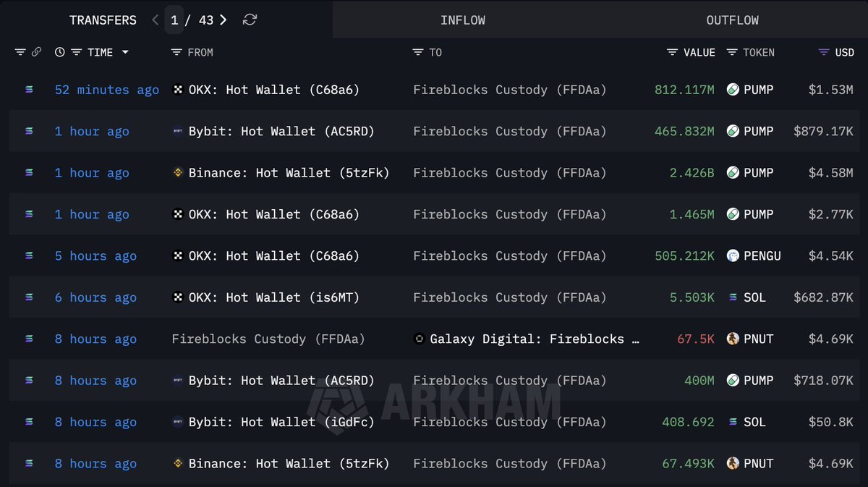The height and width of the screenshot is (487, 868).
Task: Go to next transfers page
Action: 224,20
